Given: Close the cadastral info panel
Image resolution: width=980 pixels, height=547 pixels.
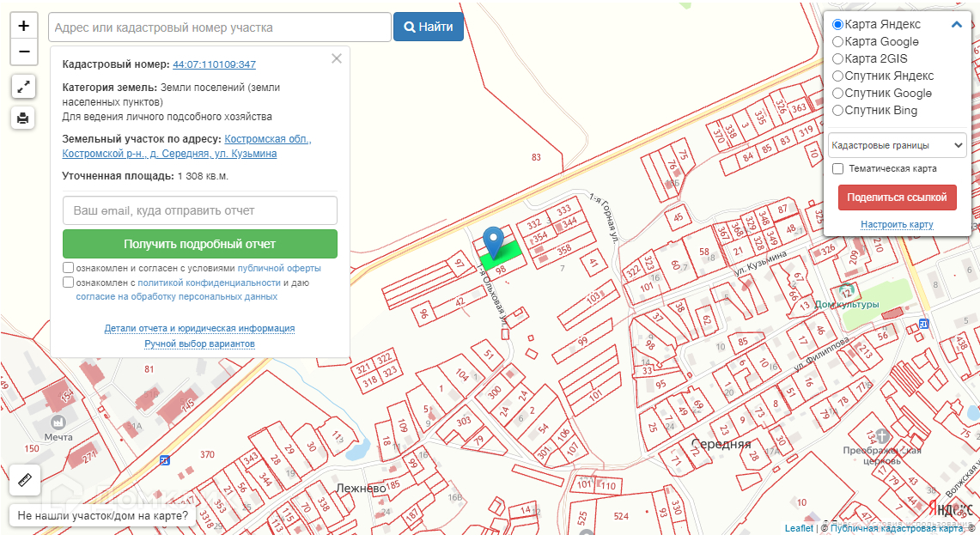Looking at the screenshot, I should click(x=337, y=58).
